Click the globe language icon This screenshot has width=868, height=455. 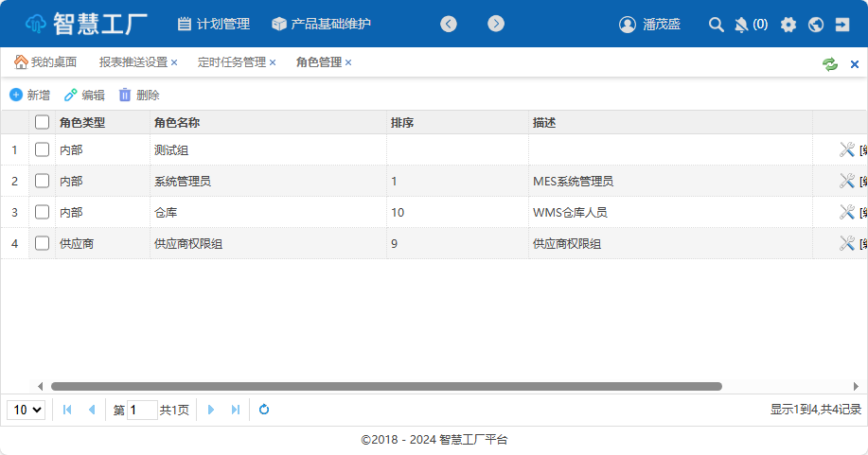click(x=816, y=25)
